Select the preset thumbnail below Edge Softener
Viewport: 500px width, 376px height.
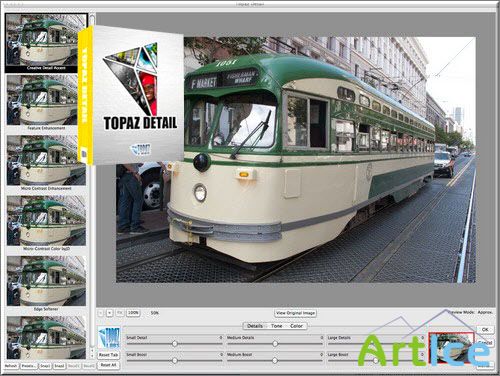pyautogui.click(x=46, y=338)
